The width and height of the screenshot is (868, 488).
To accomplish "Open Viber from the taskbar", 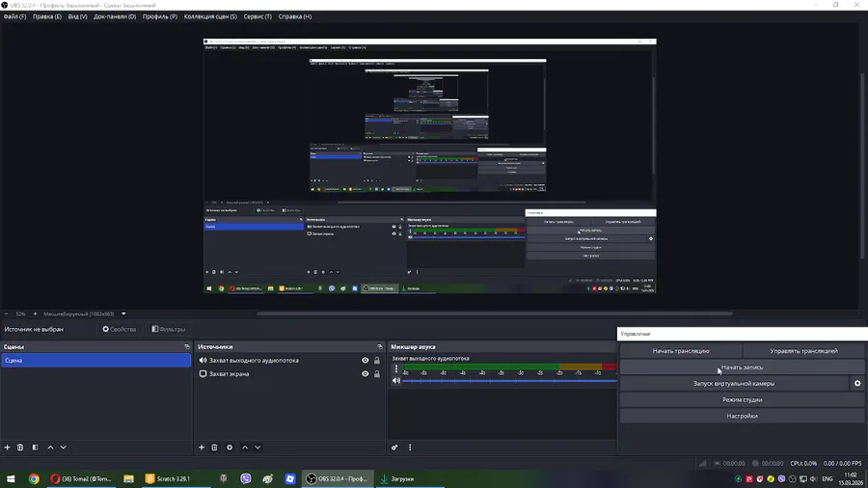I will 246,478.
